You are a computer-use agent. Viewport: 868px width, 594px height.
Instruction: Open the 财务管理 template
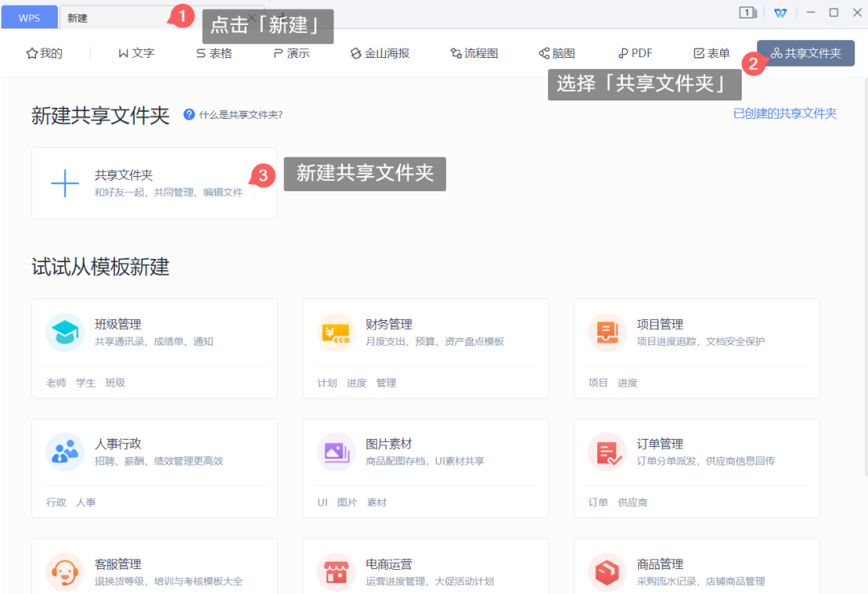click(426, 348)
